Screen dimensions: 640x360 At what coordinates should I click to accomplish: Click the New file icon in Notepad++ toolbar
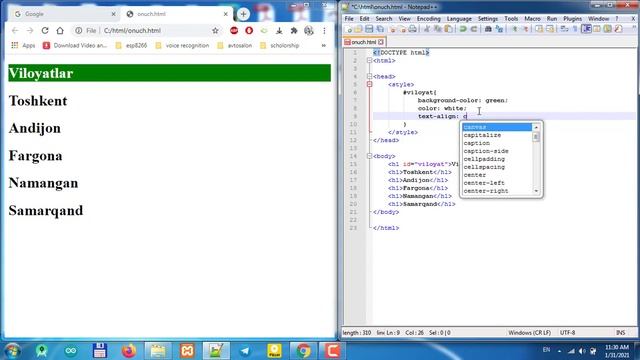click(x=349, y=29)
